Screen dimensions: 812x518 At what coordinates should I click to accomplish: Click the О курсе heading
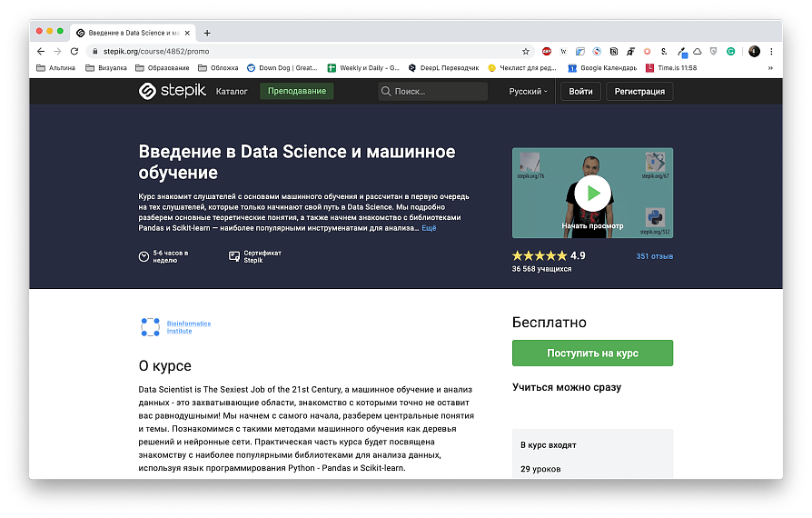[164, 365]
